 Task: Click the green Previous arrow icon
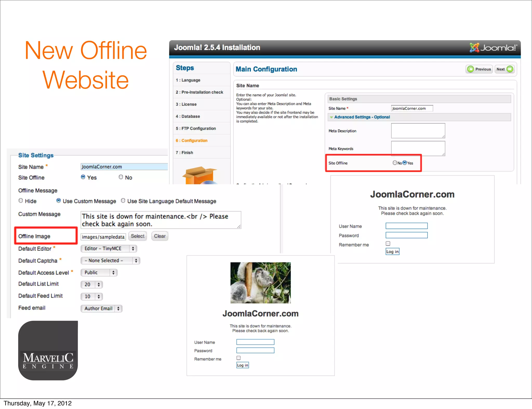pyautogui.click(x=470, y=69)
